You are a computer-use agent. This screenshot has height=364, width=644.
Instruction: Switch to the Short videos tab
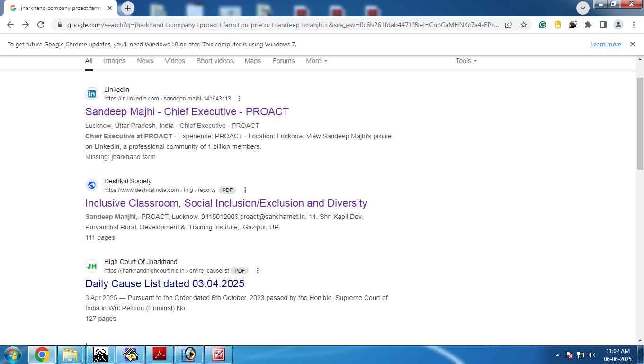click(x=215, y=61)
